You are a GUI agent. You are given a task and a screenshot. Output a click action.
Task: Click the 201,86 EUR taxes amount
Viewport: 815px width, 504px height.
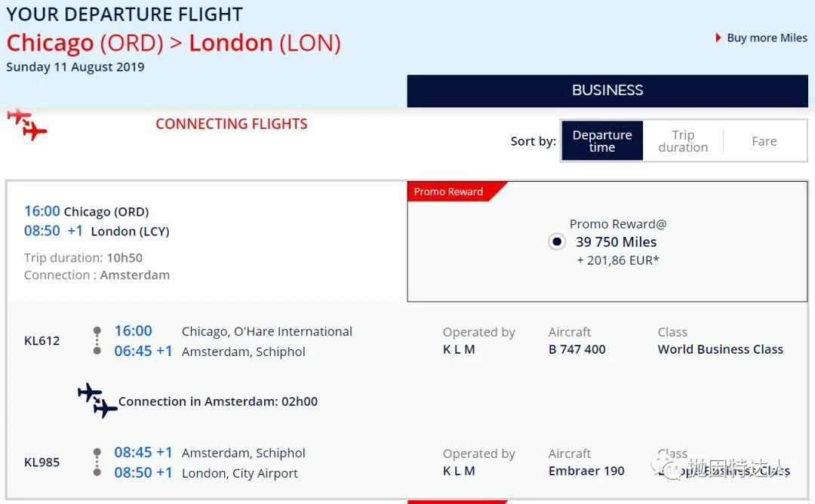coord(618,260)
